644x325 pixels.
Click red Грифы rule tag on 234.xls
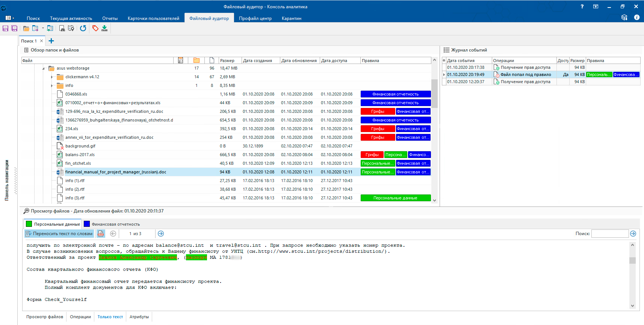(x=378, y=129)
